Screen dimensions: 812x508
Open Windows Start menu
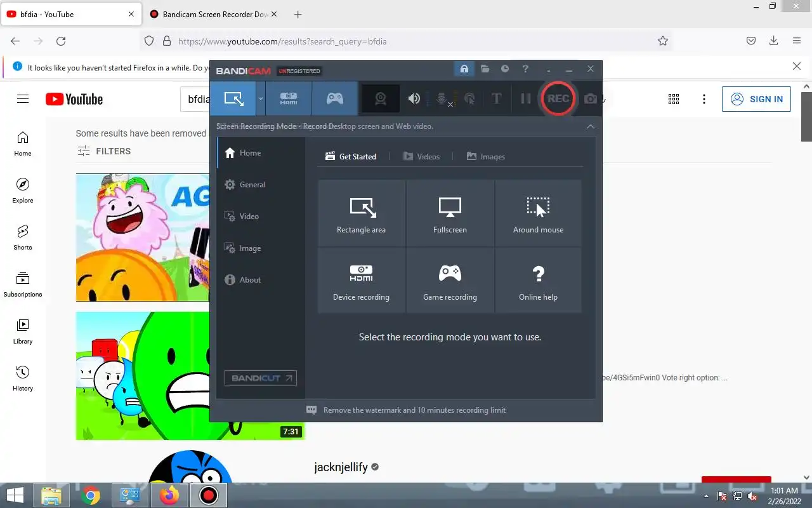pyautogui.click(x=15, y=495)
